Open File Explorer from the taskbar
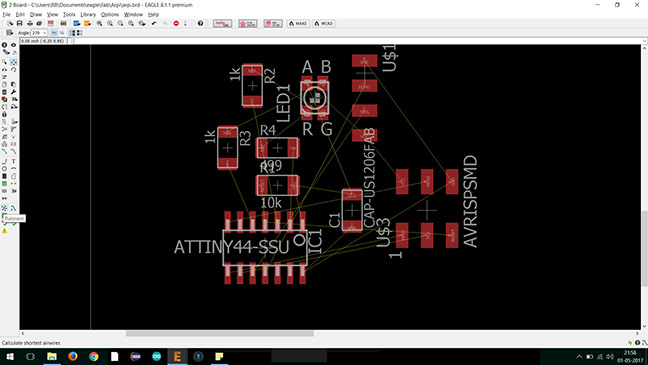 52,356
